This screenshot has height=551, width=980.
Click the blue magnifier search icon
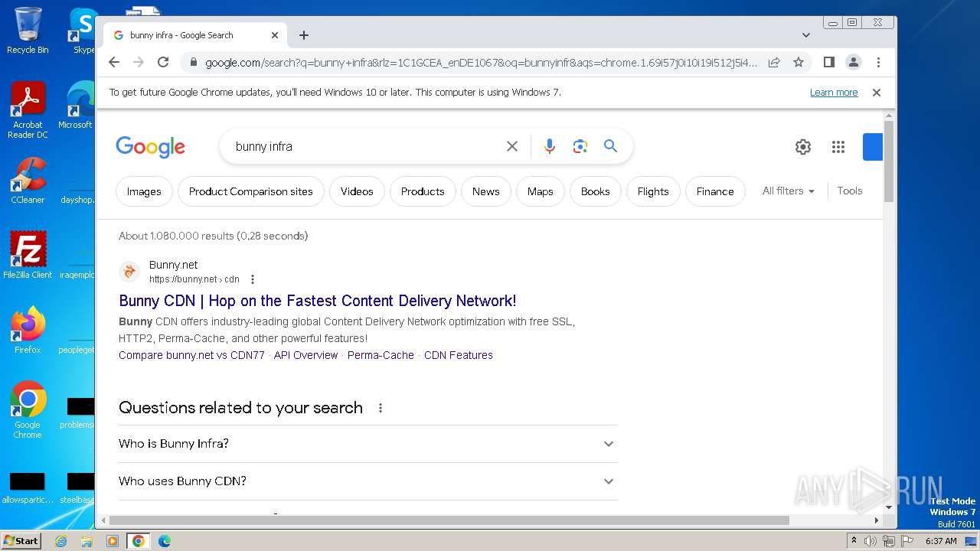point(610,146)
